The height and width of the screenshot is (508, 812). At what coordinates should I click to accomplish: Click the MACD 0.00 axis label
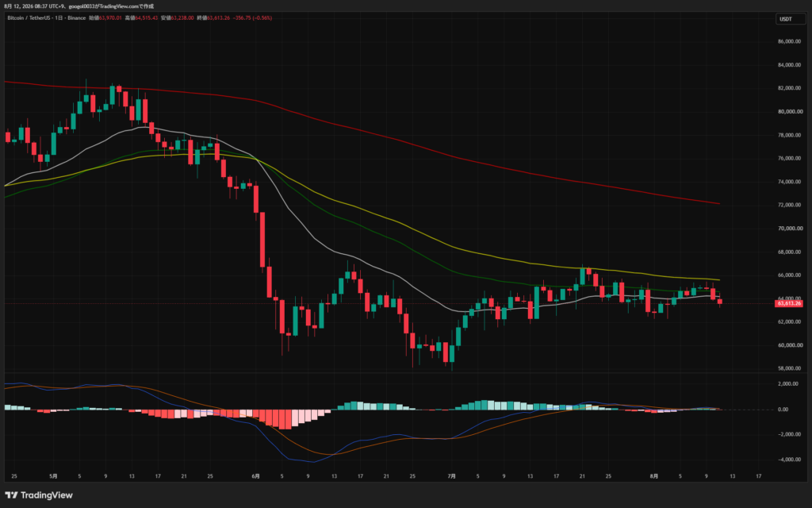point(783,410)
